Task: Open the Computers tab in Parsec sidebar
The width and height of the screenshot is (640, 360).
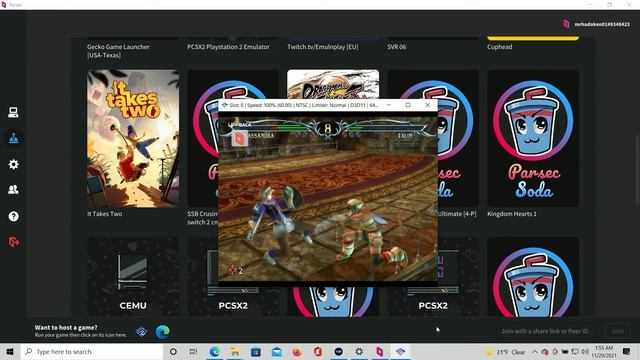Action: 13,112
